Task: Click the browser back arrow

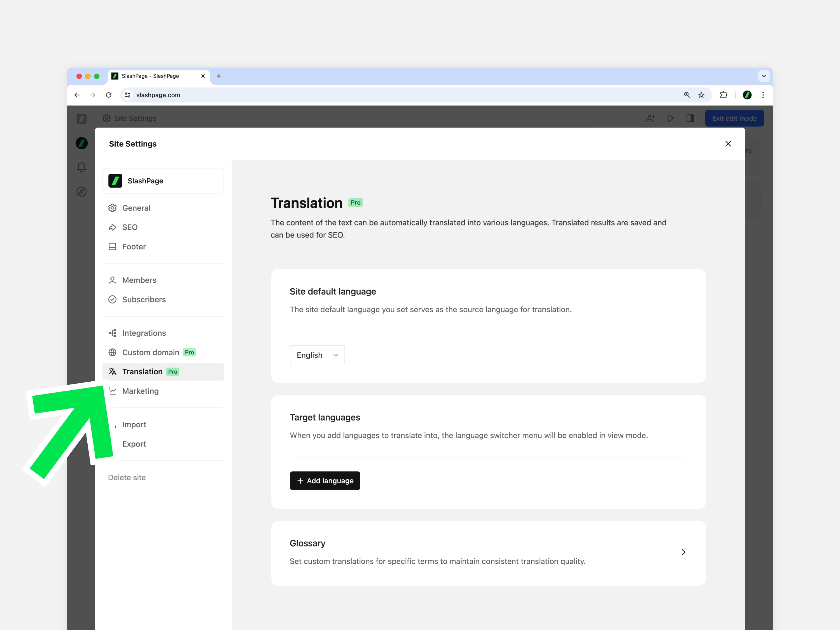Action: click(77, 95)
